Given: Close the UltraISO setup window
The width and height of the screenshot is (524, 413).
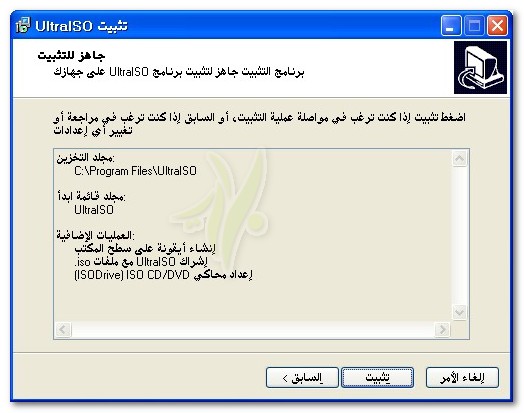Looking at the screenshot, I should [x=497, y=25].
